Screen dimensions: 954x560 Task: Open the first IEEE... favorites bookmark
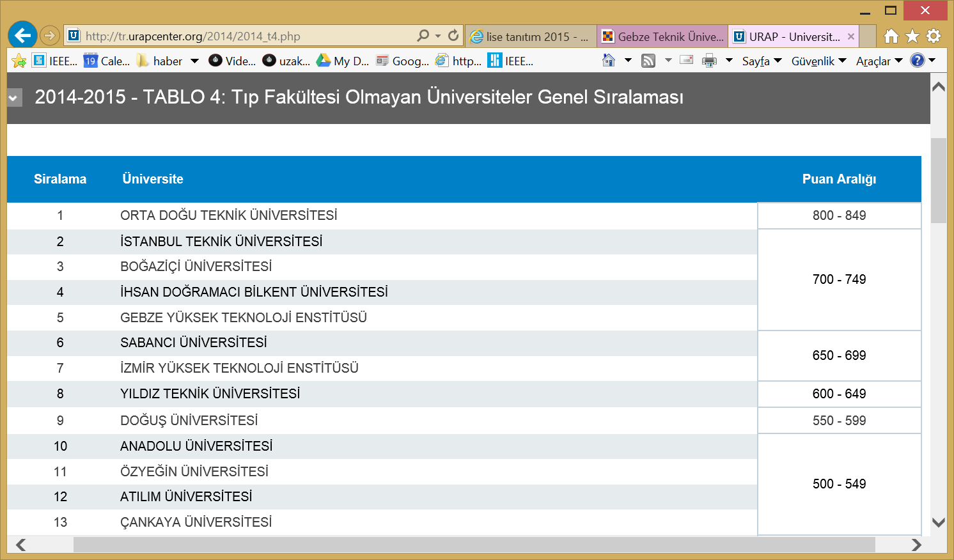click(55, 61)
